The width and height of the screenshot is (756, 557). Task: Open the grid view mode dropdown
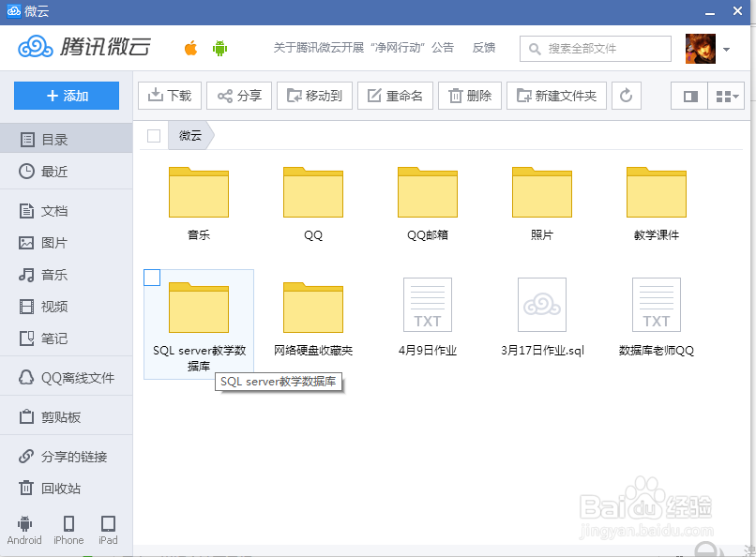pos(727,97)
